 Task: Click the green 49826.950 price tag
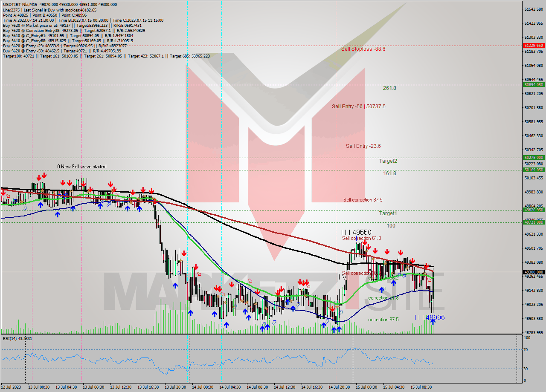(534, 210)
